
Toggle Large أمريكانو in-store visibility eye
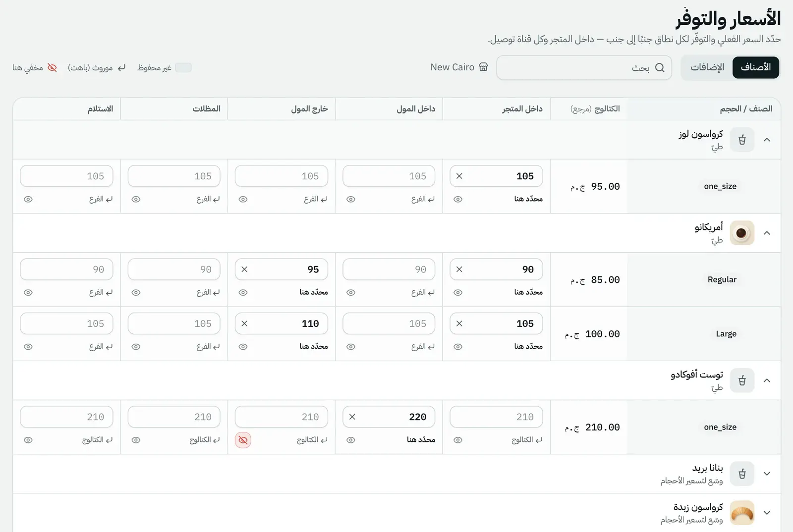pos(458,347)
